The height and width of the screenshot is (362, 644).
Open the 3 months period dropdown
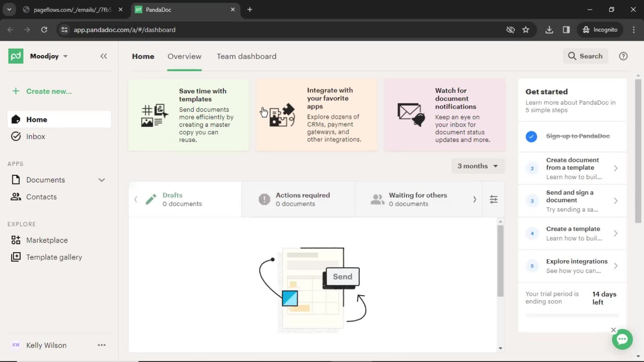[478, 166]
